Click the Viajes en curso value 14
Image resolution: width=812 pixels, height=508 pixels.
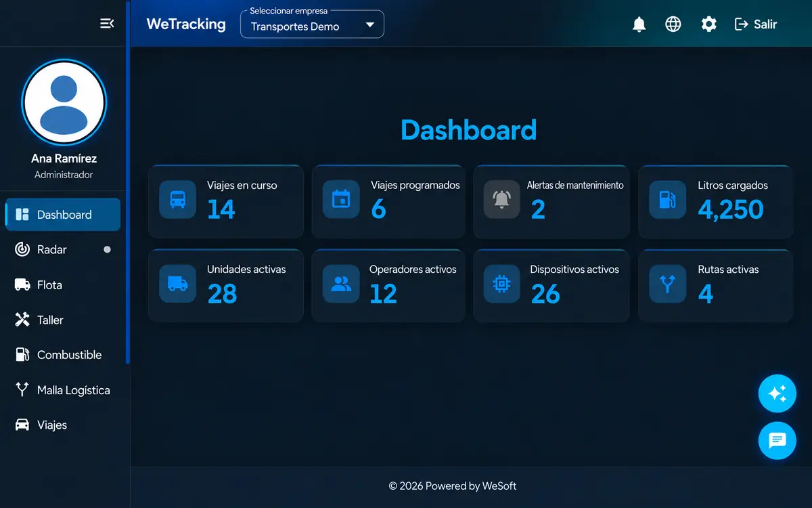pos(221,209)
